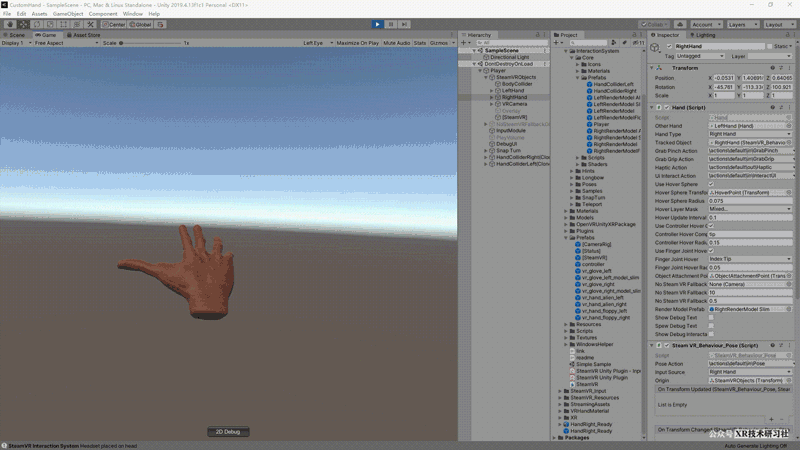This screenshot has height=450, width=800.
Task: Open Transform component help icon
Action: pyautogui.click(x=772, y=68)
